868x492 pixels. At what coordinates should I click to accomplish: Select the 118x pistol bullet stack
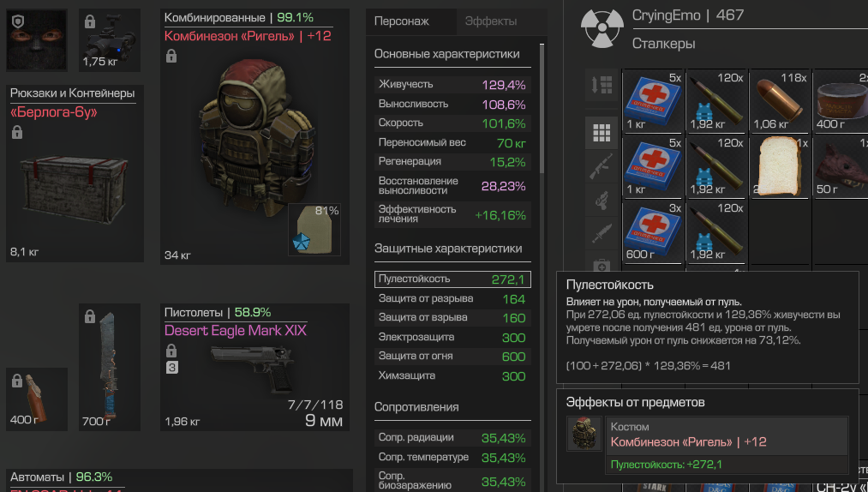(780, 101)
